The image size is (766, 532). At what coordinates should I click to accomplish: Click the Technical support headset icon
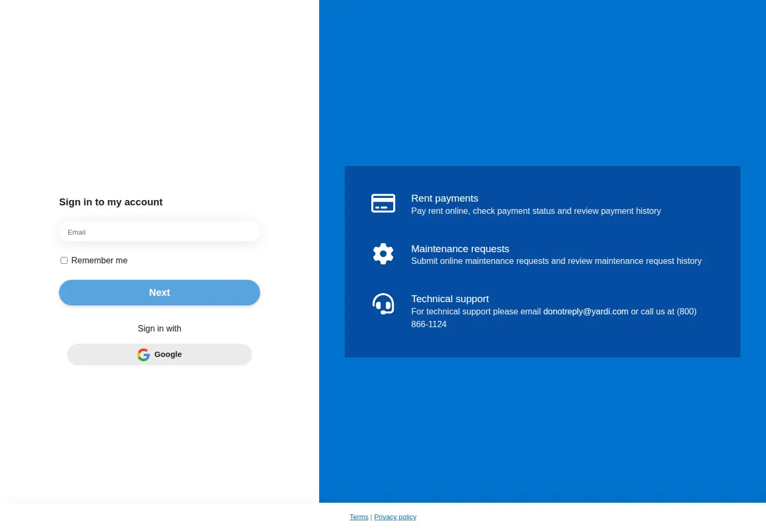pos(383,304)
